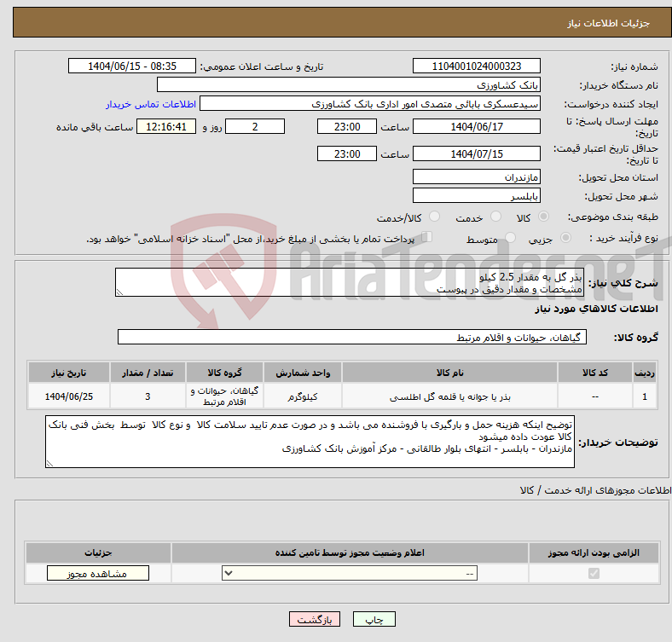Click the buyer name field بانک کشاورزی
The height and width of the screenshot is (642, 672).
point(349,85)
